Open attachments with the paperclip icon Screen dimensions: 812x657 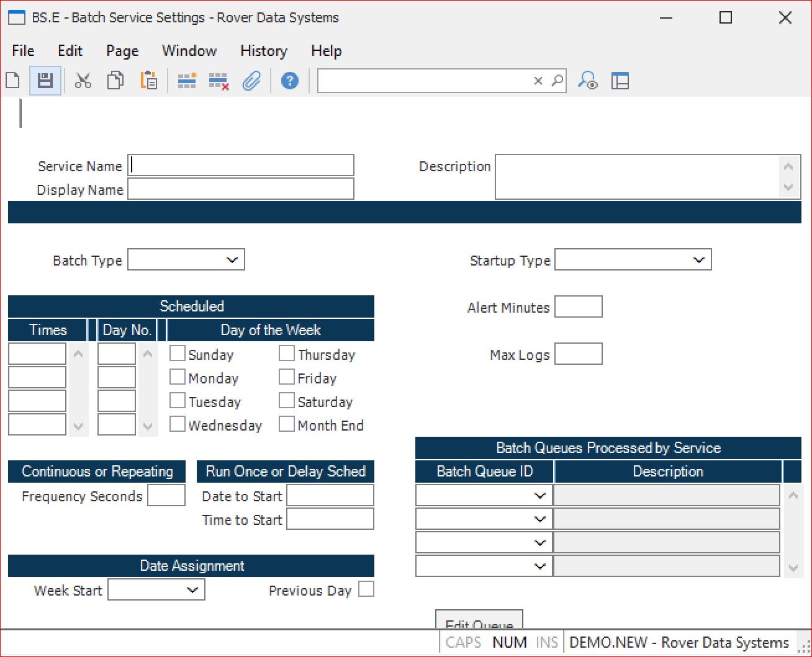pyautogui.click(x=251, y=81)
